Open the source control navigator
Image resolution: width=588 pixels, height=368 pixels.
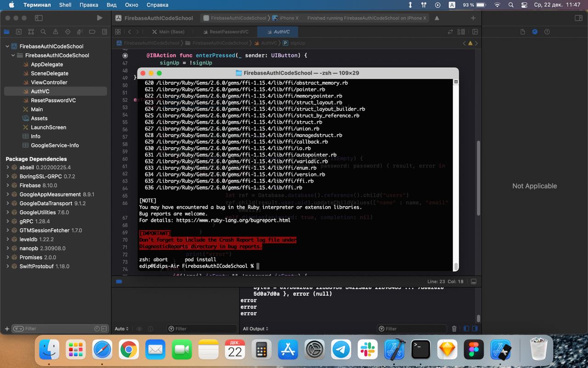tap(18, 32)
